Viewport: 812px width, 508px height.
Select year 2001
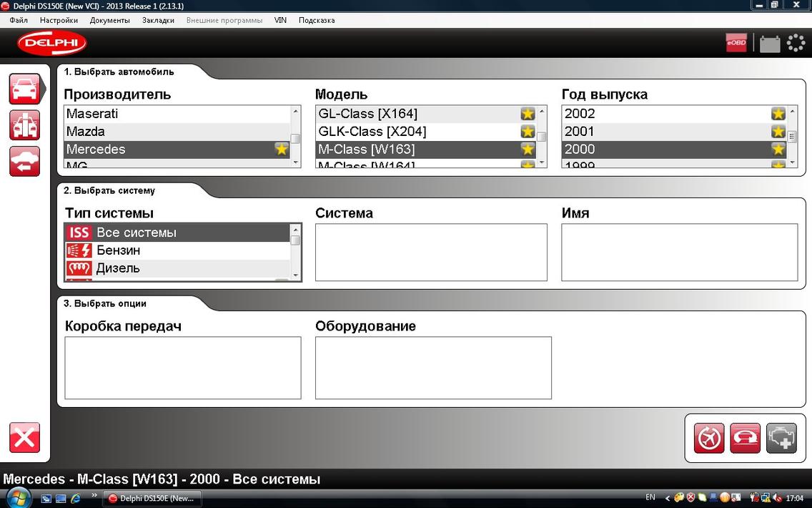tap(674, 131)
